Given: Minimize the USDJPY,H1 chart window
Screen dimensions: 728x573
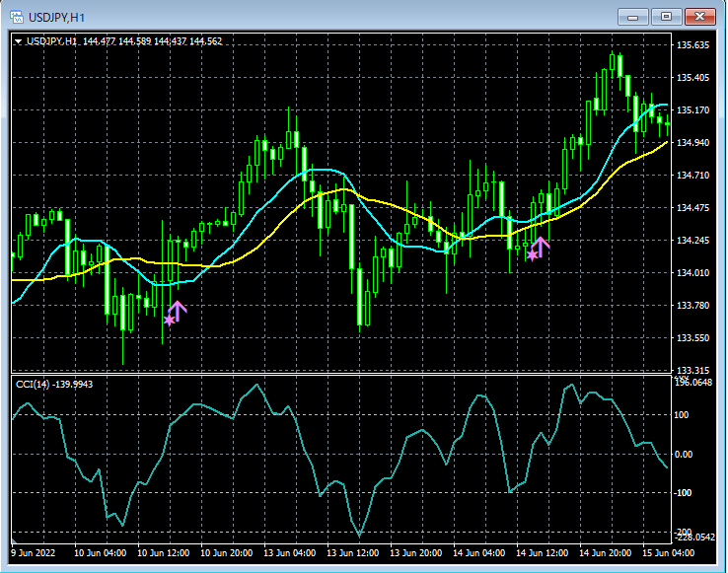Looking at the screenshot, I should coord(632,17).
